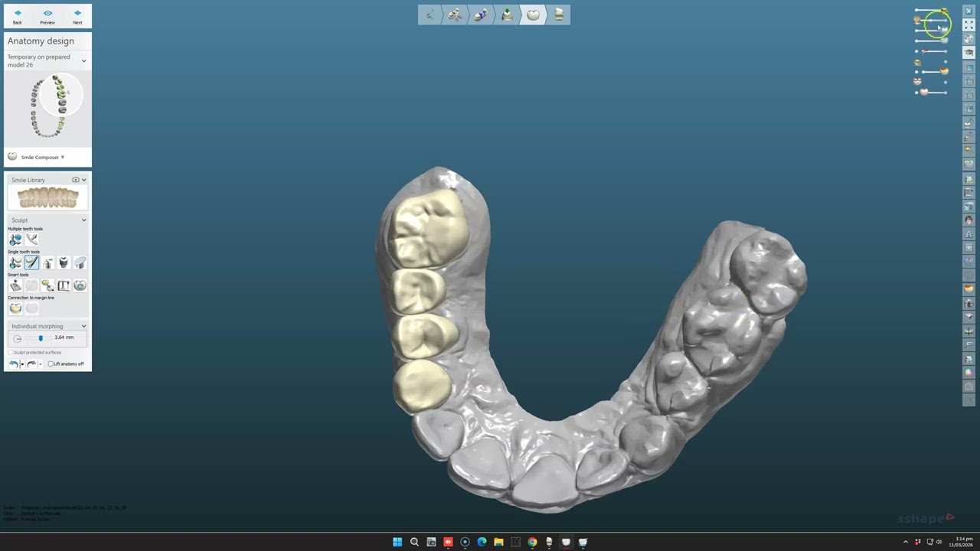Adjust the bottom tooth visibility slider
The width and height of the screenshot is (980, 551).
931,92
